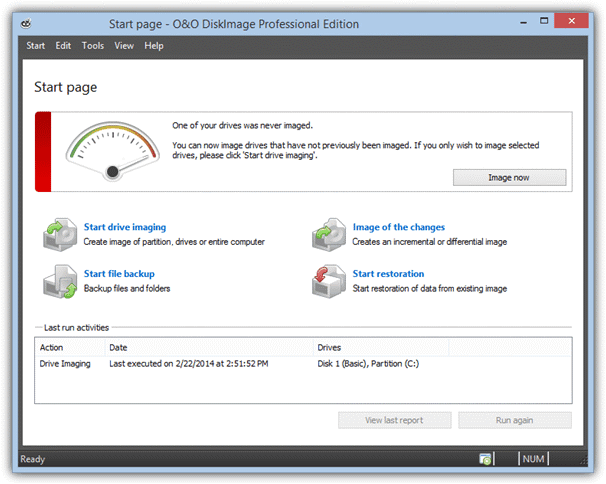Screen dimensions: 606x484
Task: Open the Start drive imaging link
Action: pos(125,227)
